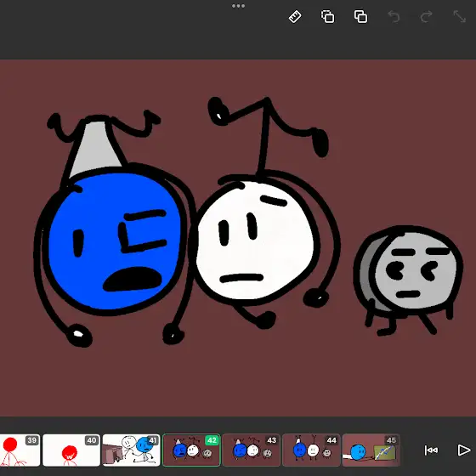Screen dimensions: 476x476
Task: Redo the last undone action
Action: 427,17
